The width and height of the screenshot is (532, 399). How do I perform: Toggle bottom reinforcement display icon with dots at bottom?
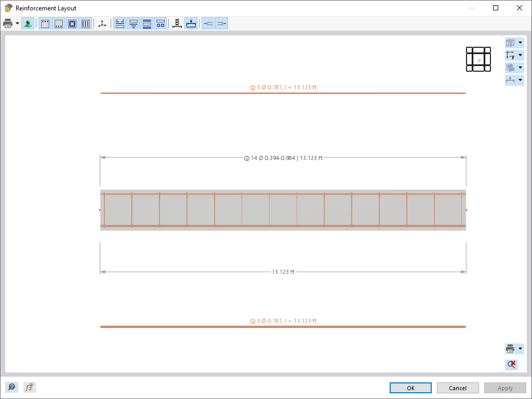[59, 23]
